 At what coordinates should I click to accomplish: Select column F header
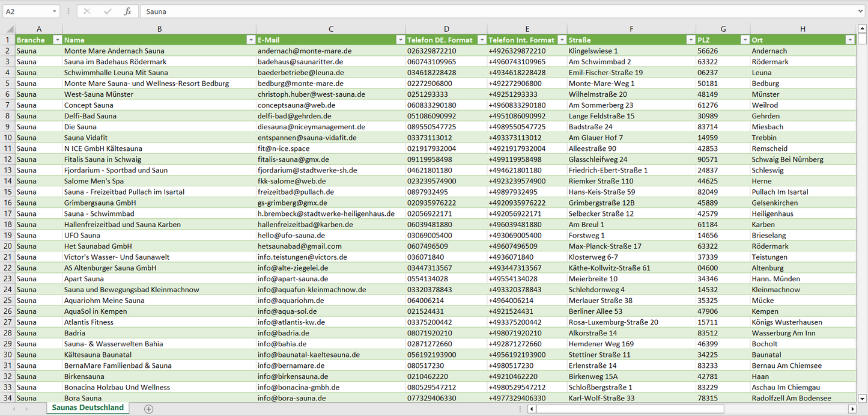631,29
